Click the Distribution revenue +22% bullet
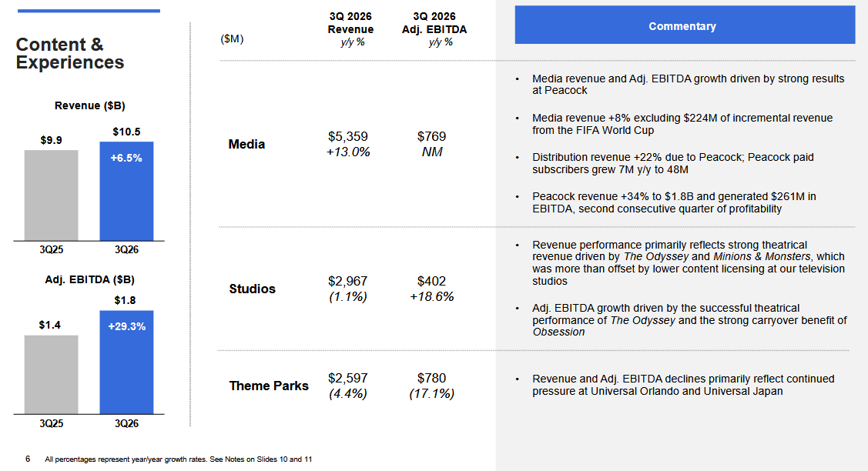Image resolution: width=868 pixels, height=471 pixels. point(673,163)
